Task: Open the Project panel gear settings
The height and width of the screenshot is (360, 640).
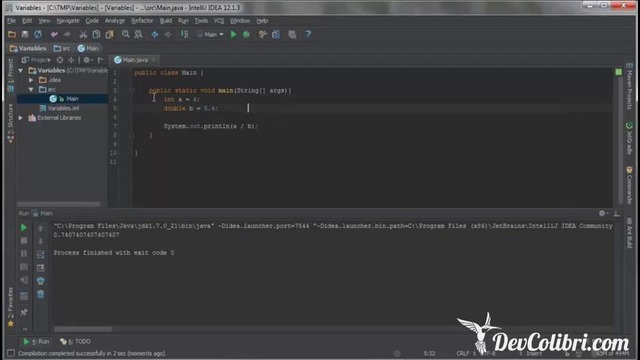Action: 87,60
